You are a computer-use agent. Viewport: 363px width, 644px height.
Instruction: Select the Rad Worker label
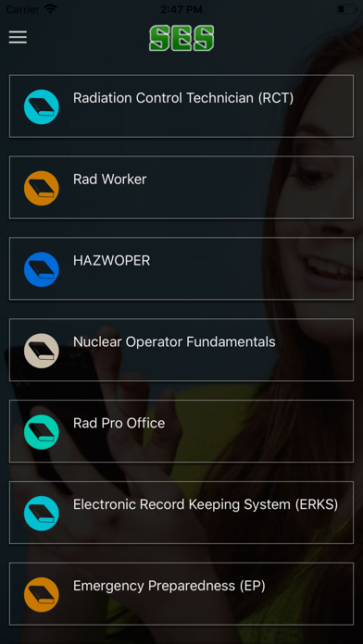point(110,180)
